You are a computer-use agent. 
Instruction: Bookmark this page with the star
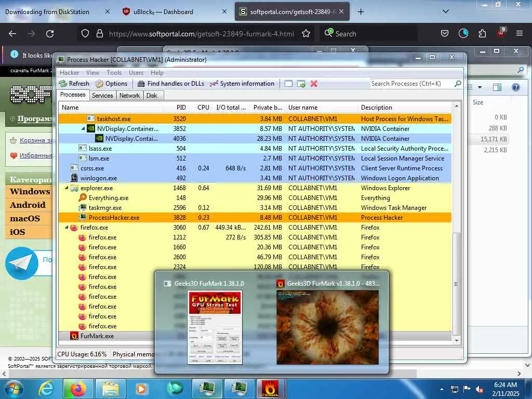[x=305, y=34]
